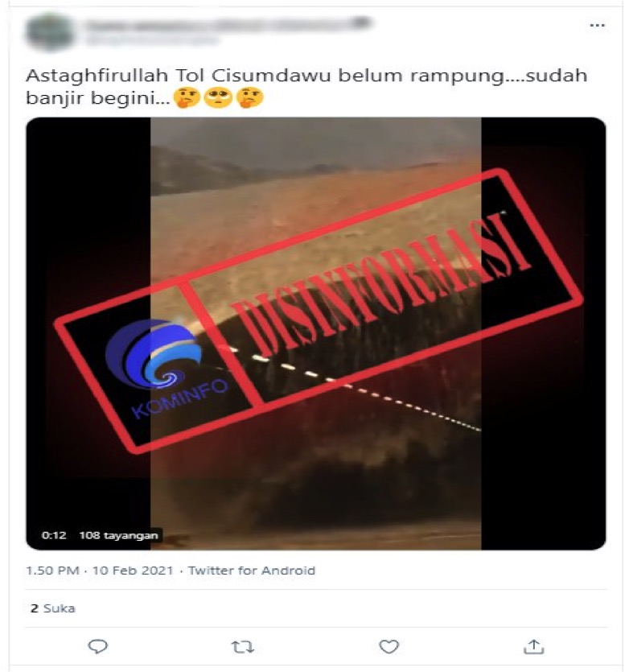629x672 pixels.
Task: Click the blurred account display name
Action: coord(228,24)
